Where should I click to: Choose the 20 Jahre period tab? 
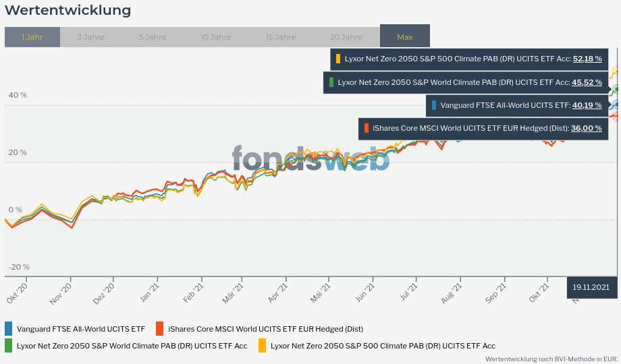tap(346, 37)
